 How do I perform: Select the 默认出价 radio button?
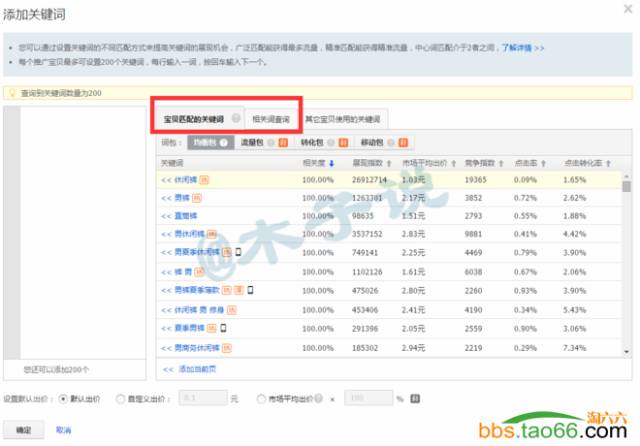(x=63, y=399)
